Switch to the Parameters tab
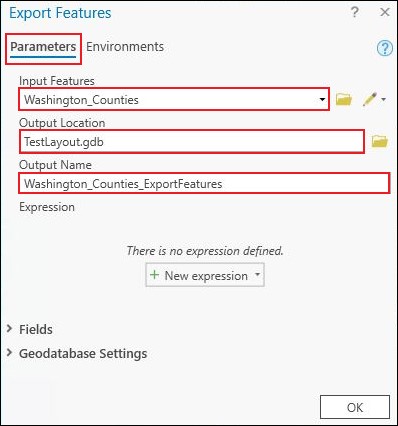This screenshot has height=426, width=398. point(43,47)
